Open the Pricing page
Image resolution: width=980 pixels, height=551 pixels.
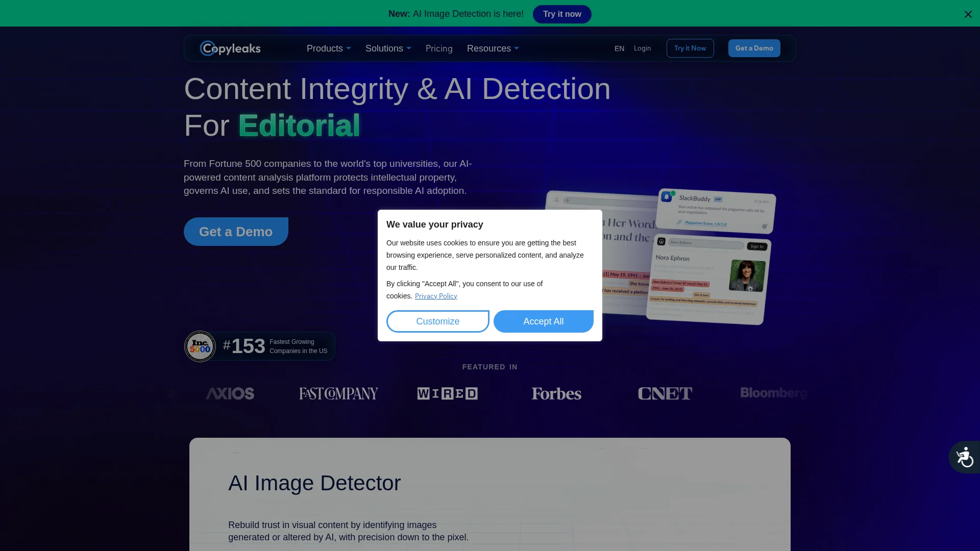439,48
